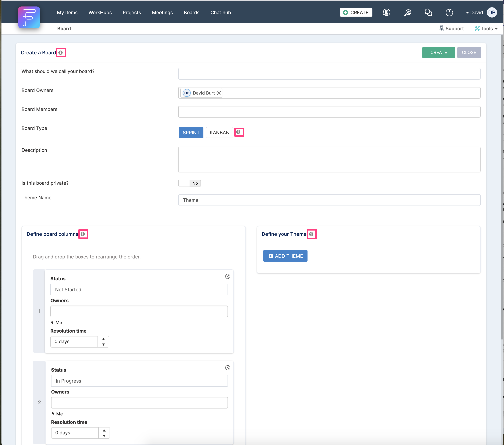Open the notes list icon in top bar
This screenshot has height=445, width=504.
click(386, 12)
